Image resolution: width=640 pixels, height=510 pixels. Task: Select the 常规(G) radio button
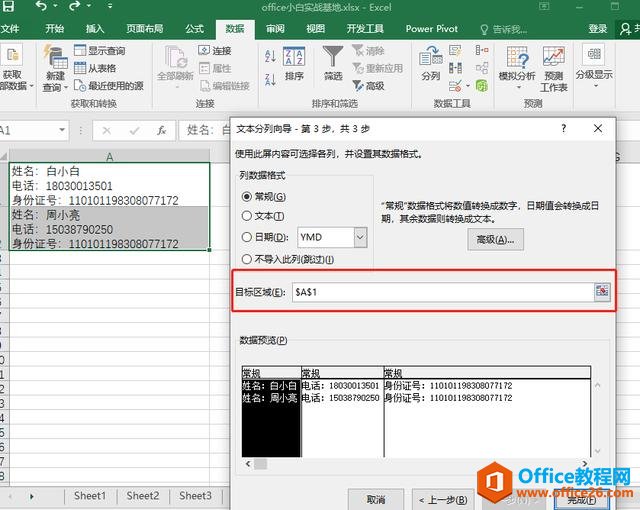[x=247, y=197]
